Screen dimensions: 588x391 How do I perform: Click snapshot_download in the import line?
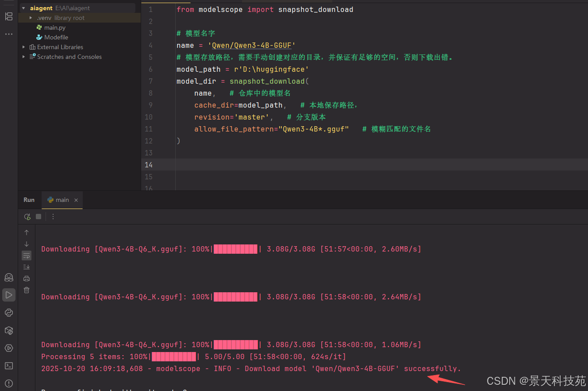[x=316, y=9]
